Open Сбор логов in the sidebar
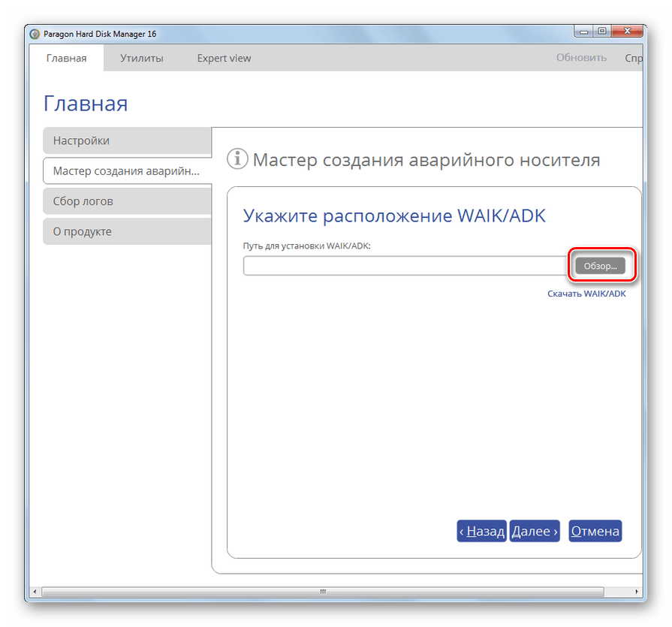The width and height of the screenshot is (672, 627). (x=127, y=201)
